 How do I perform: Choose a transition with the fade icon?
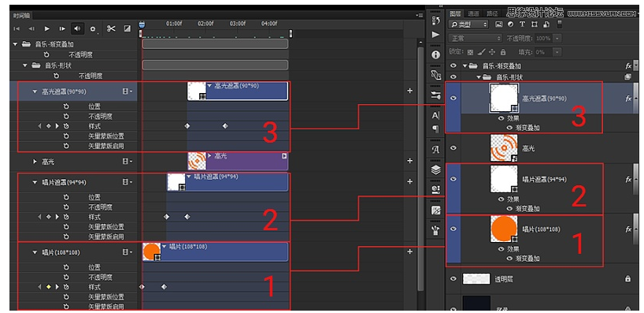click(x=128, y=29)
